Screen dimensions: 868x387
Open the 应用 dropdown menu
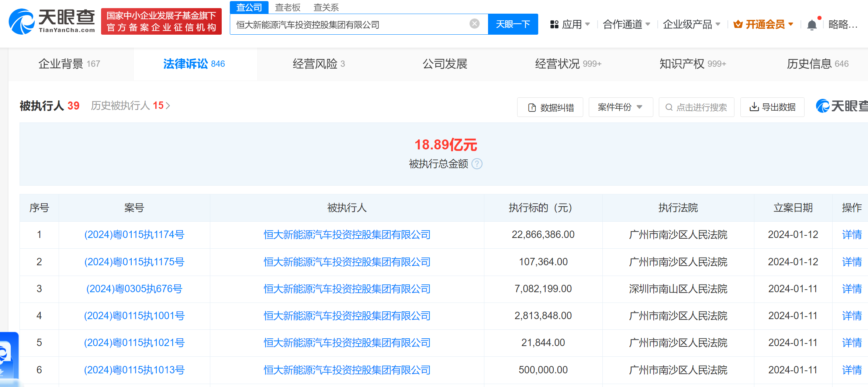(x=570, y=24)
